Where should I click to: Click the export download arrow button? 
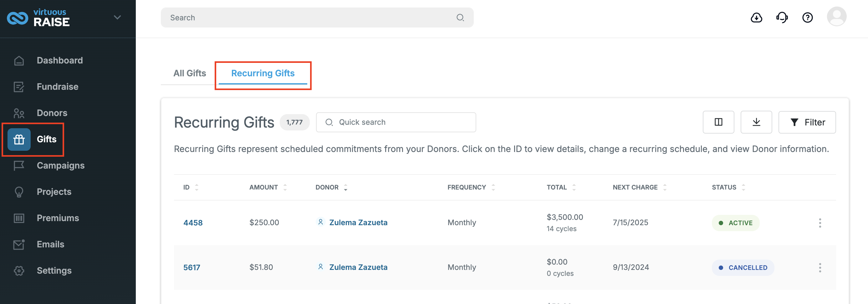[x=756, y=122]
